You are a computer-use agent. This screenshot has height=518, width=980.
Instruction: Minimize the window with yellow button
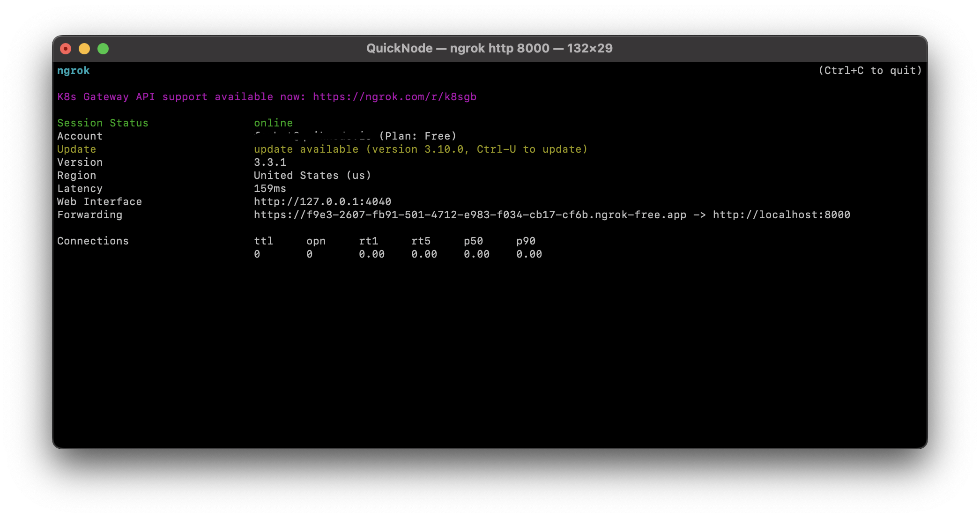[x=84, y=49]
